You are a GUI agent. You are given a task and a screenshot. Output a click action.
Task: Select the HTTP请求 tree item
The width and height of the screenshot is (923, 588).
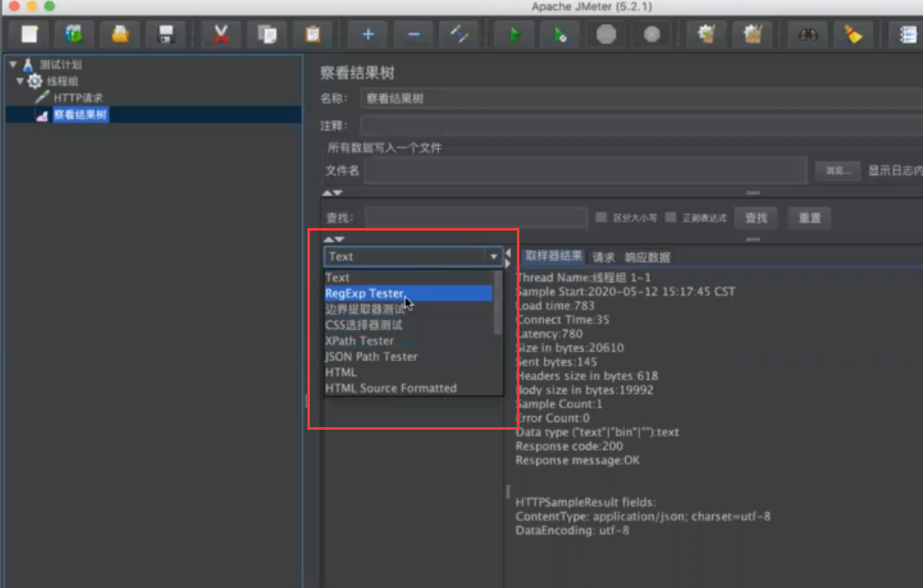click(77, 98)
